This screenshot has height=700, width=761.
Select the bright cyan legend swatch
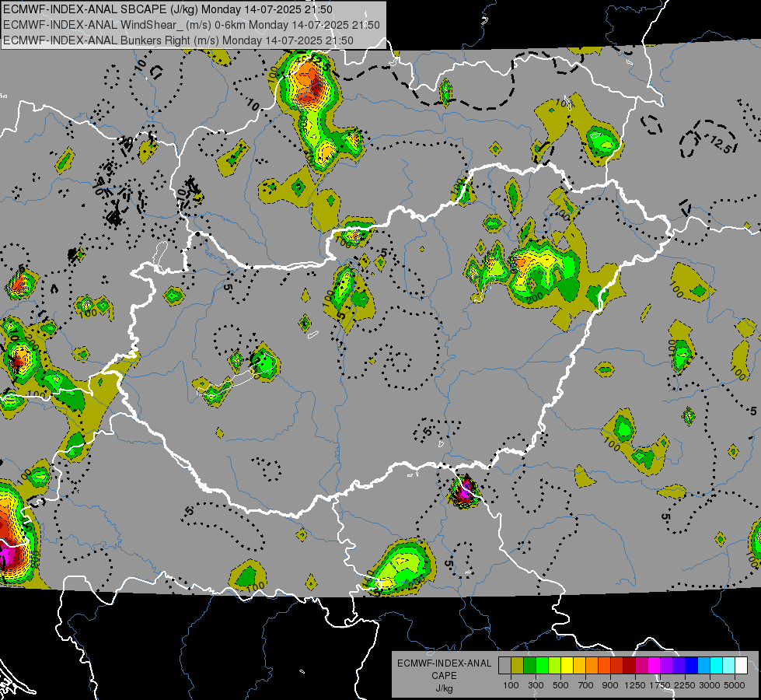point(717,666)
